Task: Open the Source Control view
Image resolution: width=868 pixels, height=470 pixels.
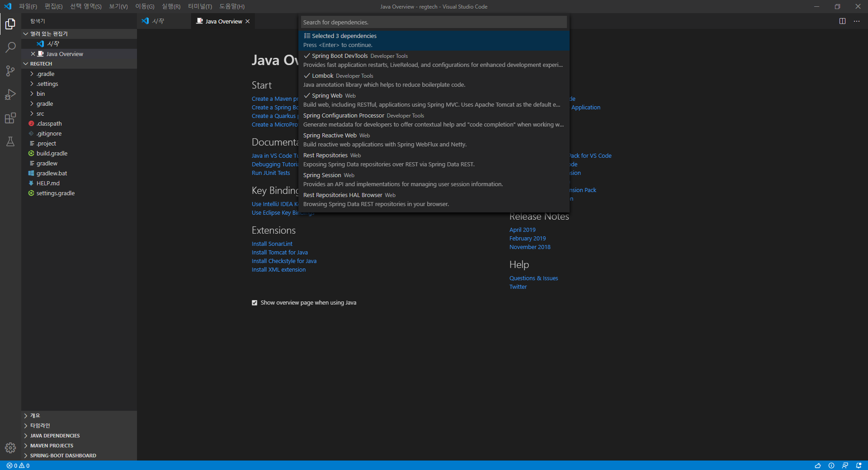Action: tap(10, 71)
